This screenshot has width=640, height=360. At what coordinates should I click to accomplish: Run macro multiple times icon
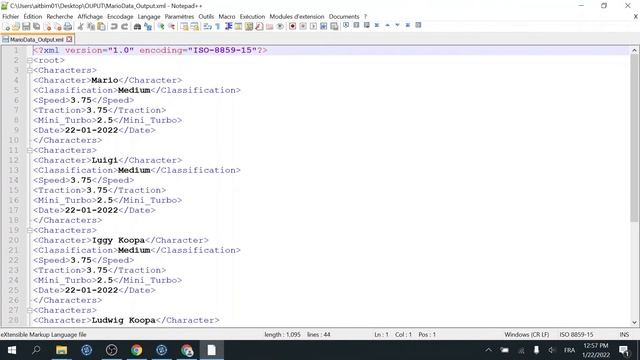coord(324,27)
